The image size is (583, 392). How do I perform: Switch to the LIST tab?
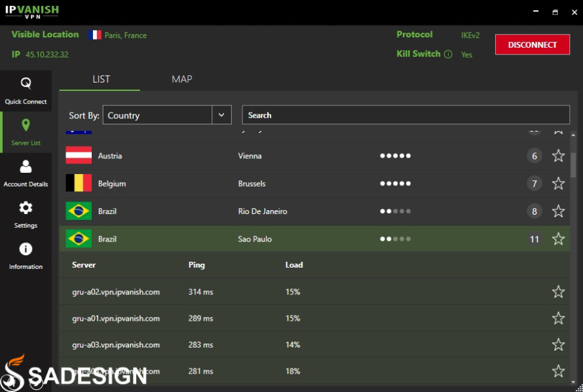pos(101,79)
